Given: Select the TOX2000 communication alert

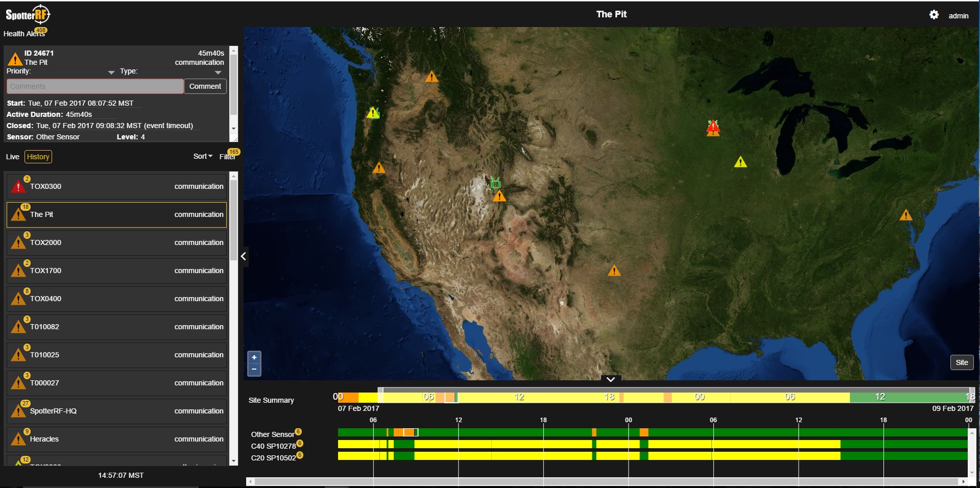Looking at the screenshot, I should click(116, 242).
